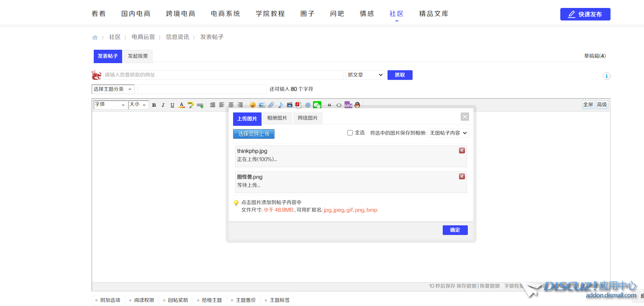Click 电商运营 breadcrumb link

[144, 37]
